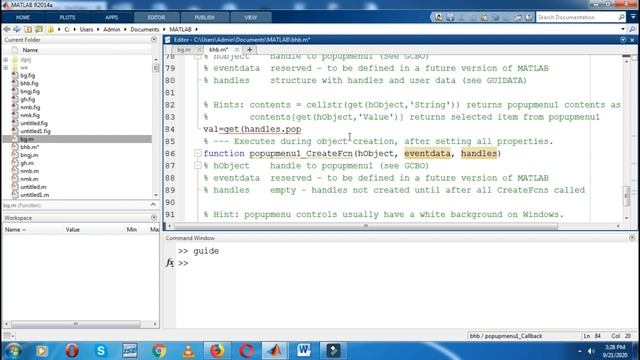Click the paste icon in quick access toolbar
Viewport: 640px width, 360px height.
click(x=484, y=17)
